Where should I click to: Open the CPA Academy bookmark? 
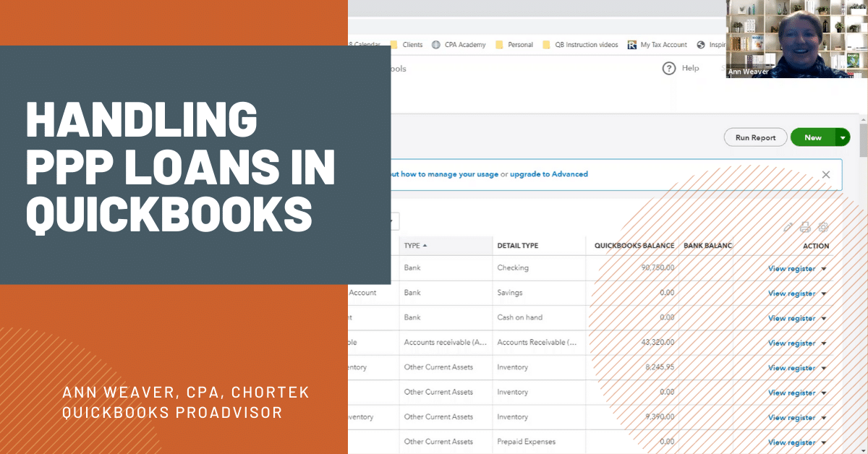[x=459, y=45]
